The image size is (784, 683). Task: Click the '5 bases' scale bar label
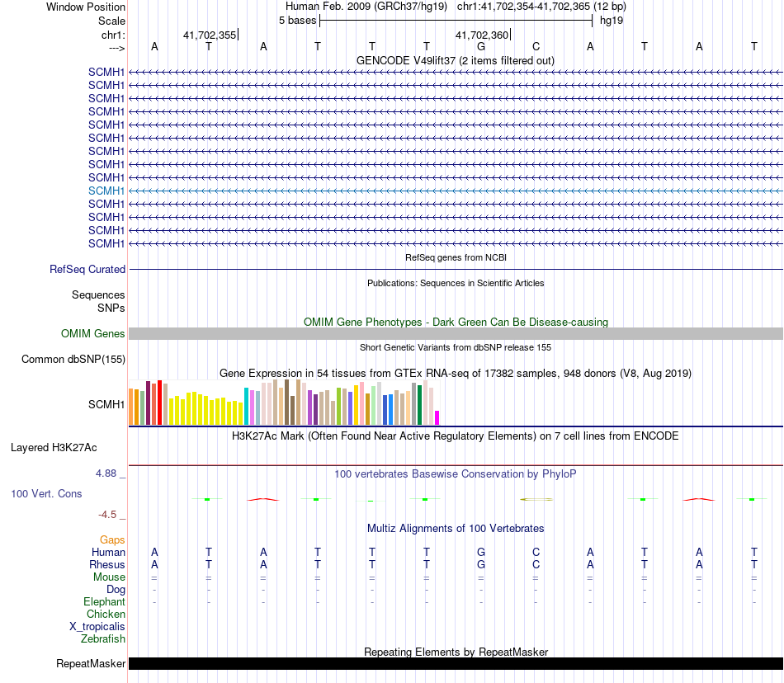(297, 21)
